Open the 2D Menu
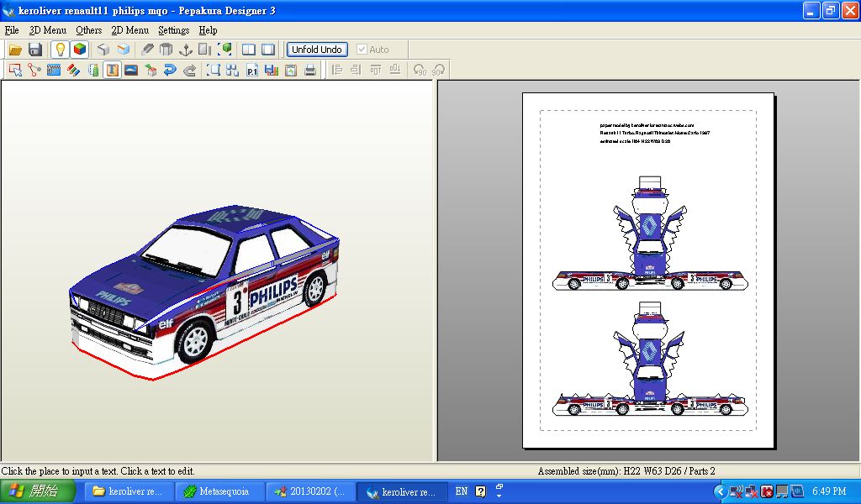861x504 pixels. (x=130, y=30)
